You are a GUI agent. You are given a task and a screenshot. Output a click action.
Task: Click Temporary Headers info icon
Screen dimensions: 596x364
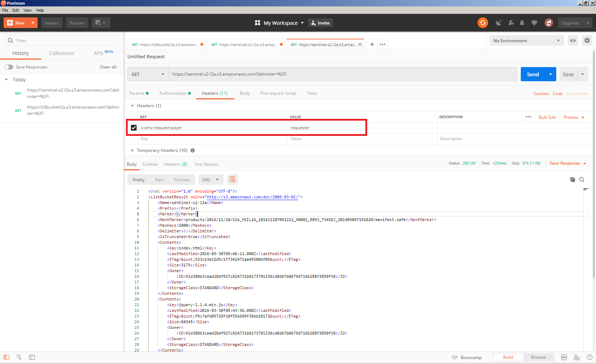193,150
